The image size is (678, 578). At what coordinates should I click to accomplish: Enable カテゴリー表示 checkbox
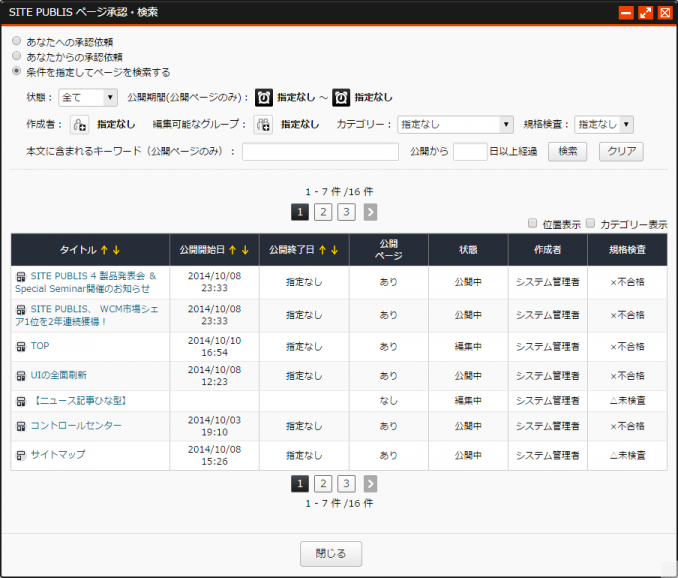coord(590,224)
